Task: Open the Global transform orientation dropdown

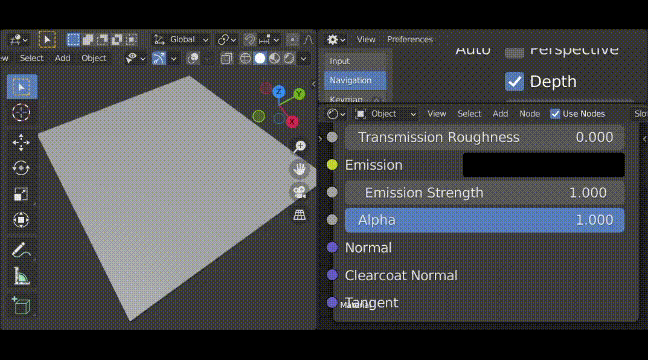Action: (x=181, y=40)
